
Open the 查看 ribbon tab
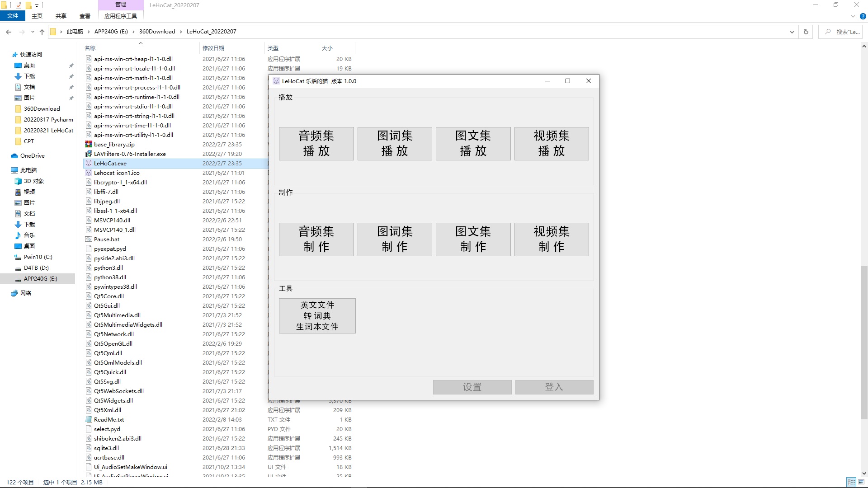85,16
